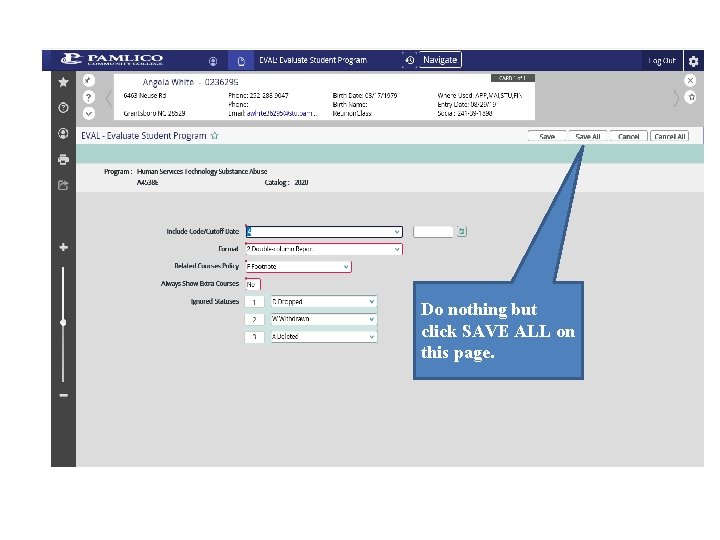Click Always Show Extra Courses field
The height and width of the screenshot is (540, 720).
pyautogui.click(x=253, y=284)
